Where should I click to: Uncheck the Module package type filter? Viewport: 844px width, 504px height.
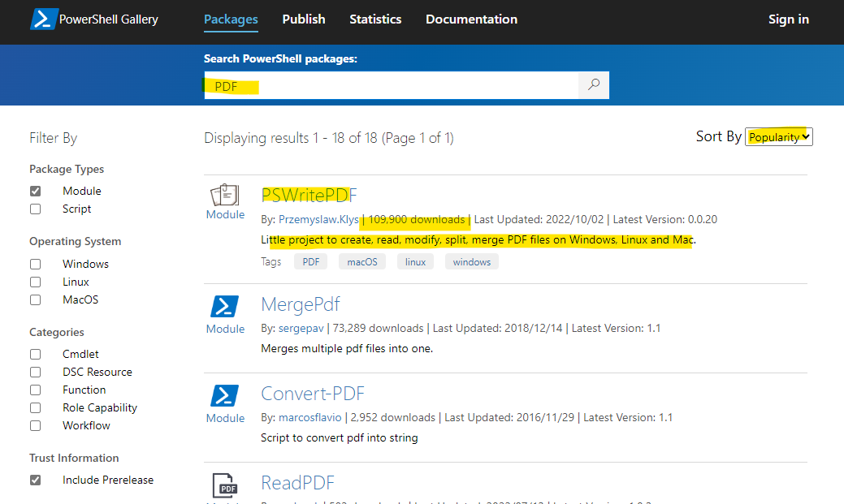point(35,190)
